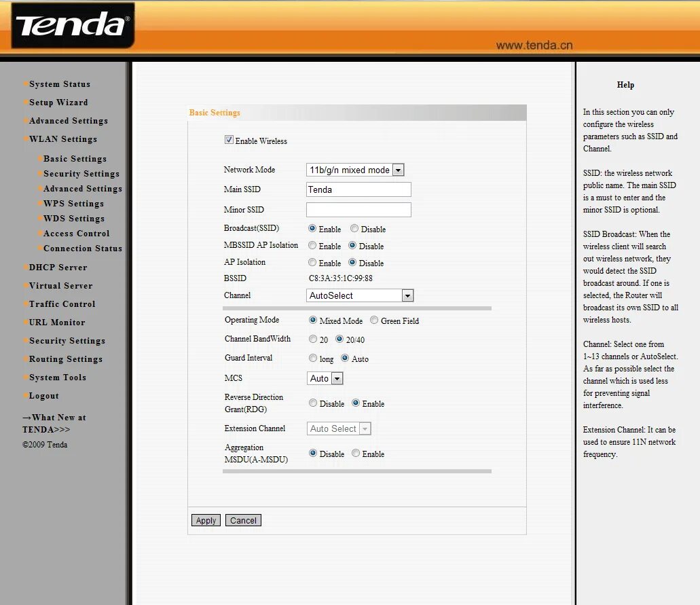Screen dimensions: 700x605
Task: Open System Tools menu
Action: tap(58, 378)
